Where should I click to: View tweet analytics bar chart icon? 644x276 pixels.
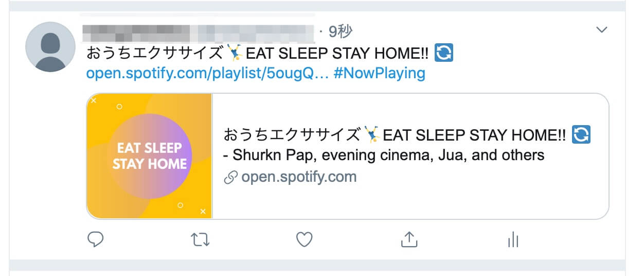[513, 239]
